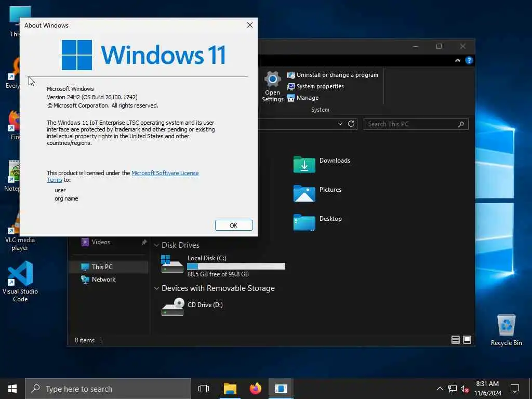Click Manage in the System ribbon group

(303, 98)
